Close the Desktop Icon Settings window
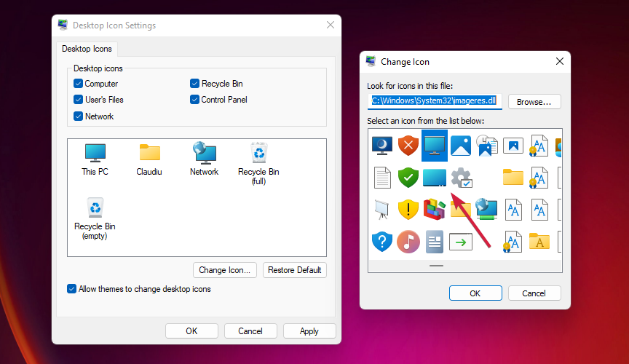The height and width of the screenshot is (364, 629). point(330,25)
